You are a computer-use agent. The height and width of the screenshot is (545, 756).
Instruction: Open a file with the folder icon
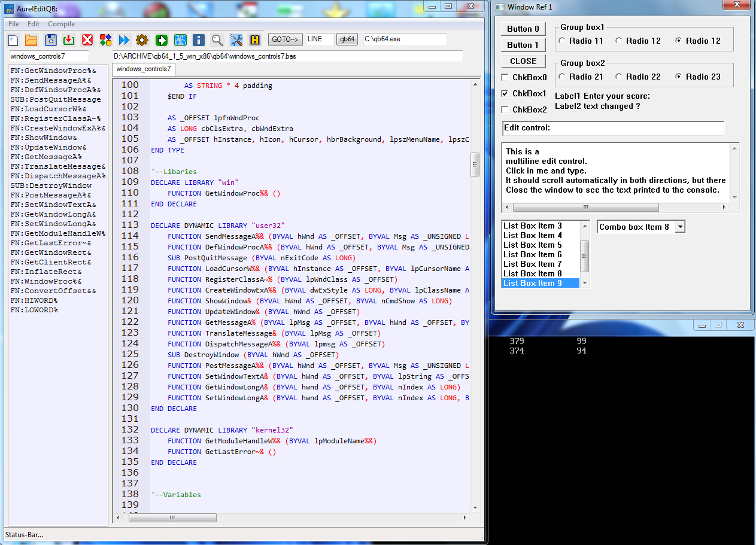31,40
